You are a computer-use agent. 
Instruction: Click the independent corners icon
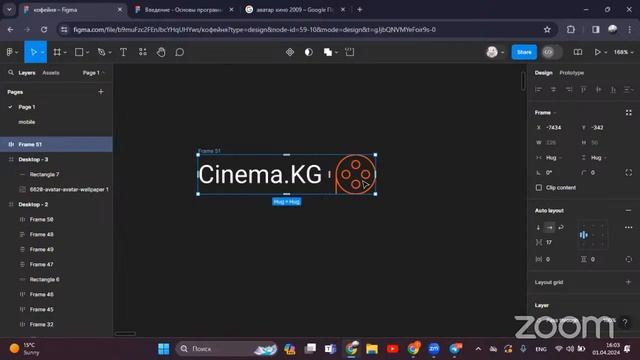629,173
